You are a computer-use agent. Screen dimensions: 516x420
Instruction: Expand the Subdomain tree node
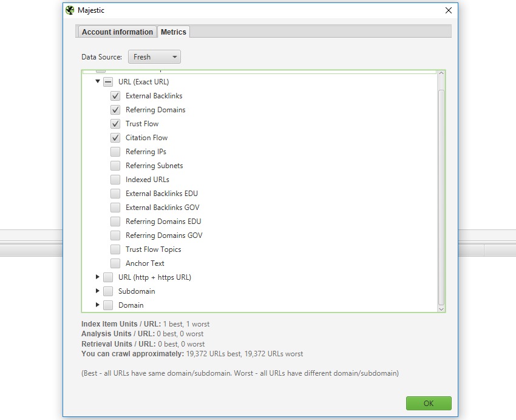[97, 291]
